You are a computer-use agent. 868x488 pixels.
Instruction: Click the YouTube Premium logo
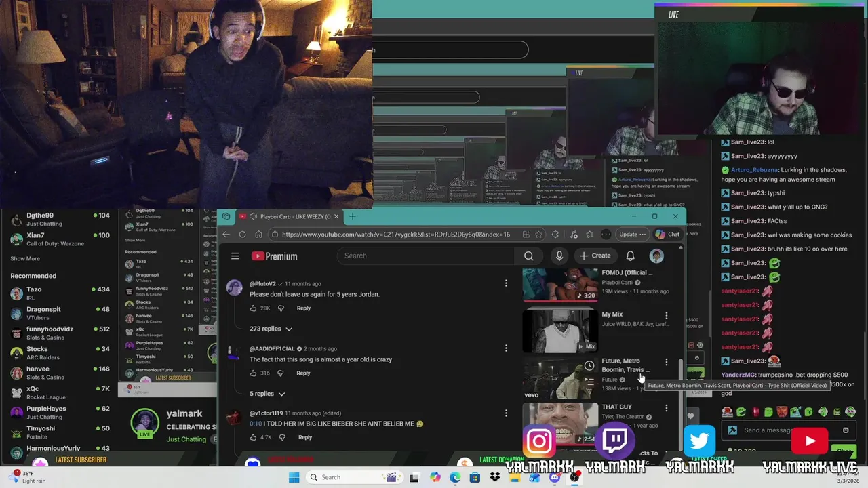tap(275, 256)
